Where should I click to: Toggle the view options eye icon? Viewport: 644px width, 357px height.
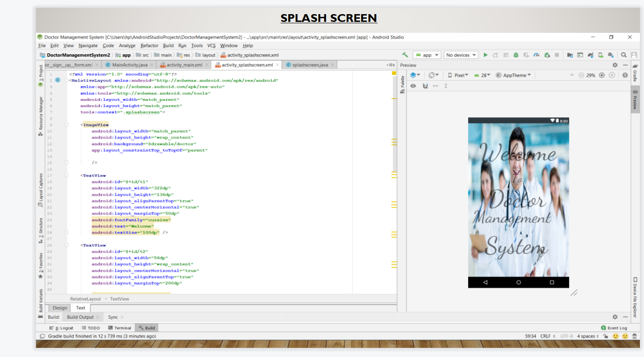(x=413, y=86)
